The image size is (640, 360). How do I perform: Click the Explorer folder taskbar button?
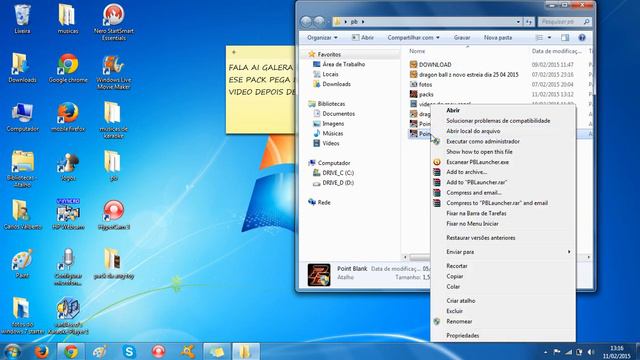(245, 351)
